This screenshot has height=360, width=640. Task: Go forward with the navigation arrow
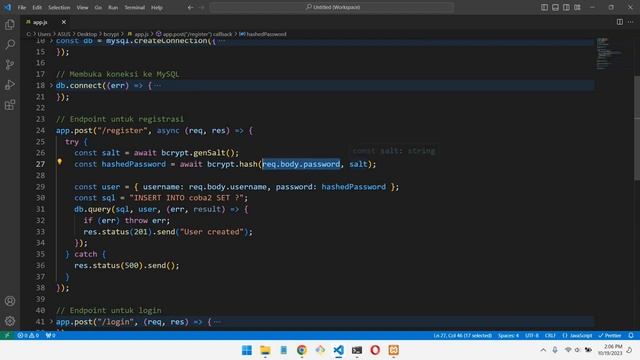click(202, 7)
